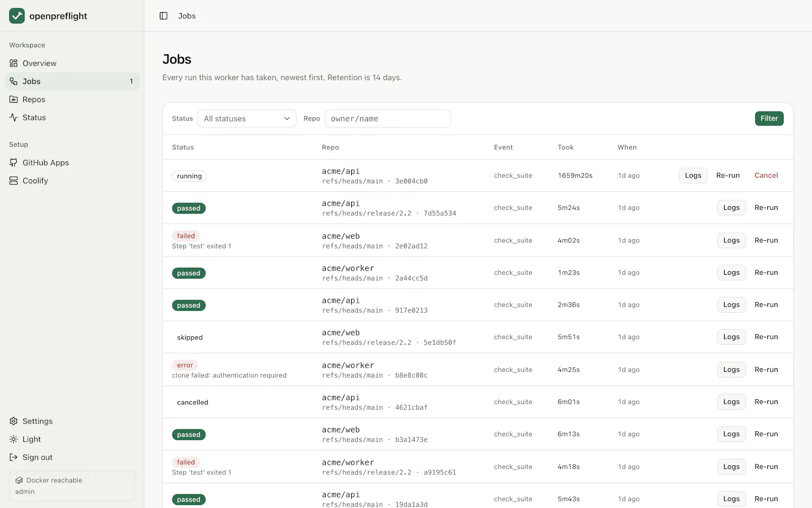
Task: Open the All statuses dropdown
Action: pos(247,118)
